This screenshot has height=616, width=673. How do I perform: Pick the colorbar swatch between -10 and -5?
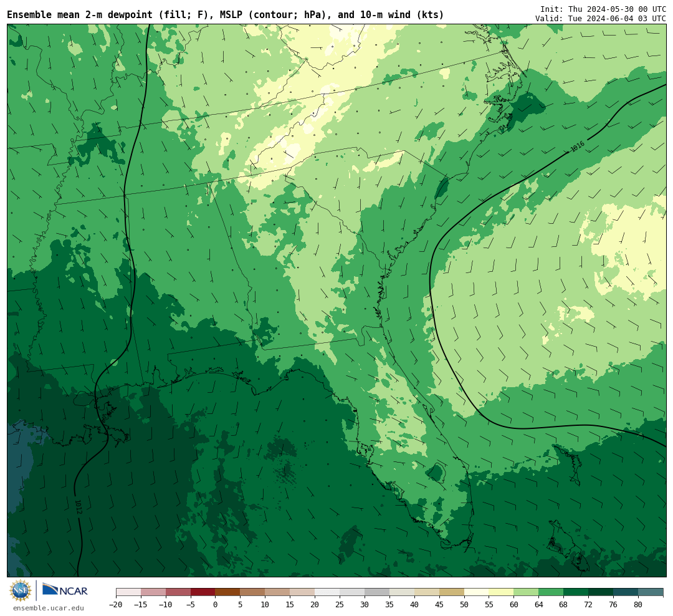point(178,592)
